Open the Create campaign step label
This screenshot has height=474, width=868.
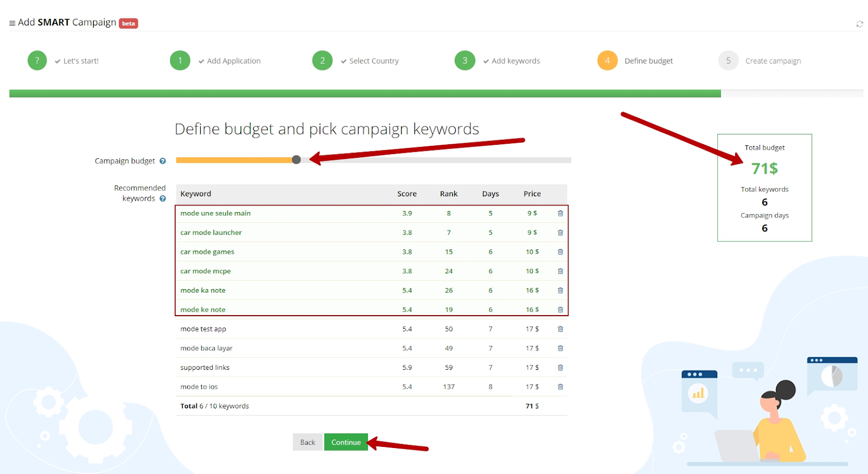(773, 61)
